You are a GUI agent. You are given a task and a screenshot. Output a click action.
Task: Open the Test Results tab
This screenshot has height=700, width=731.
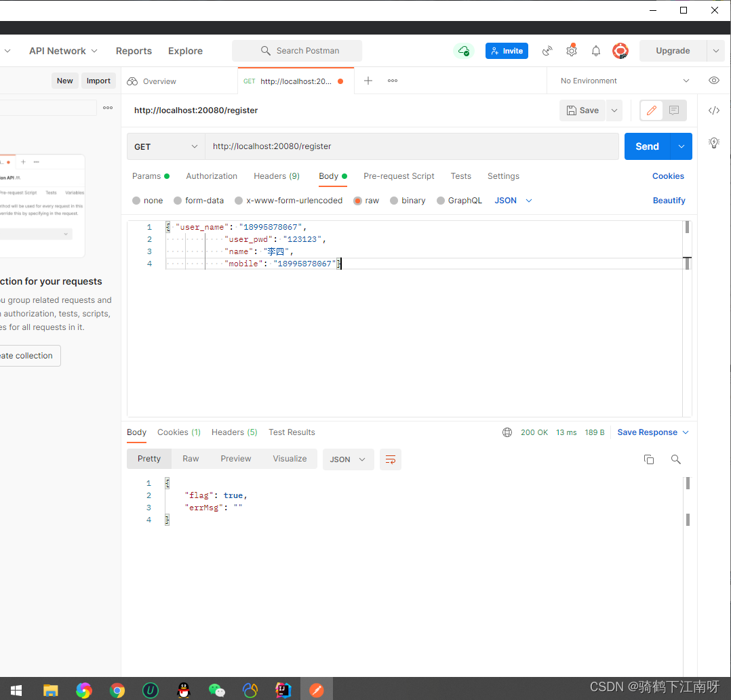tap(292, 432)
